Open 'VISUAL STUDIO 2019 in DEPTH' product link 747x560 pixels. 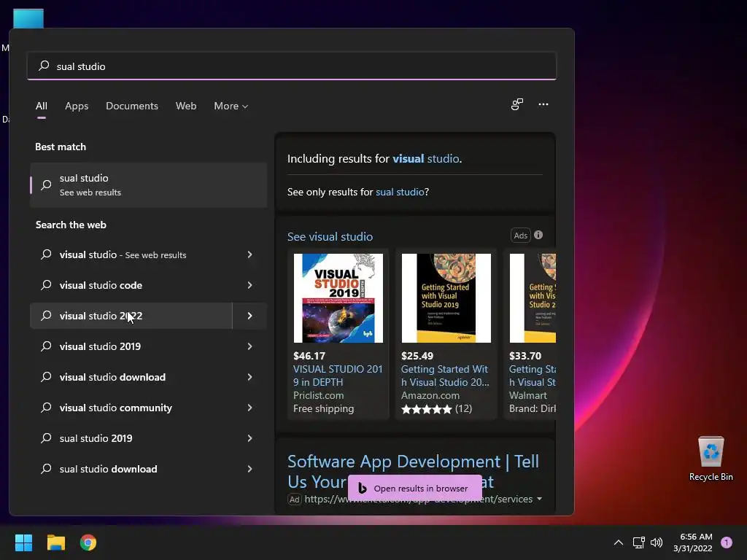coord(338,376)
